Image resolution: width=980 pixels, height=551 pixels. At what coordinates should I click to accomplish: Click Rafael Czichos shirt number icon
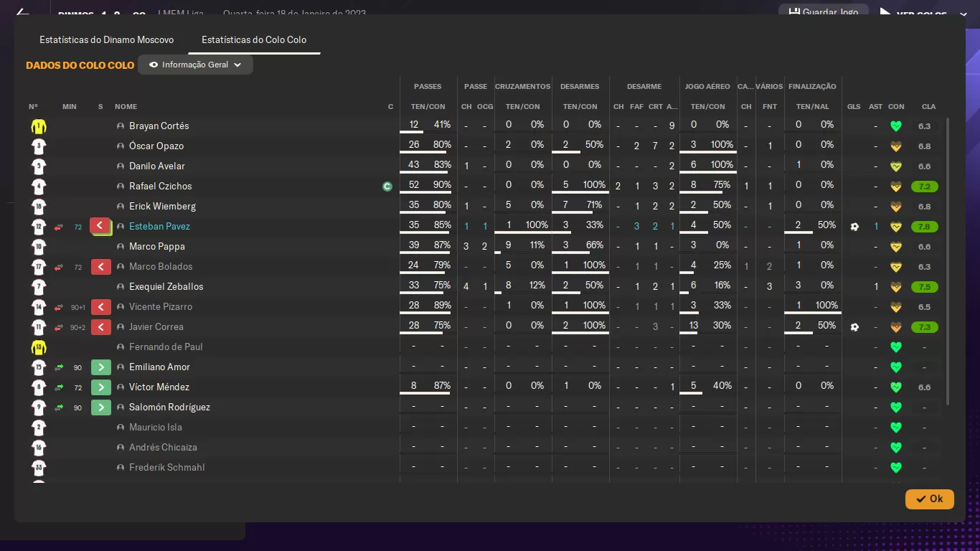(39, 187)
